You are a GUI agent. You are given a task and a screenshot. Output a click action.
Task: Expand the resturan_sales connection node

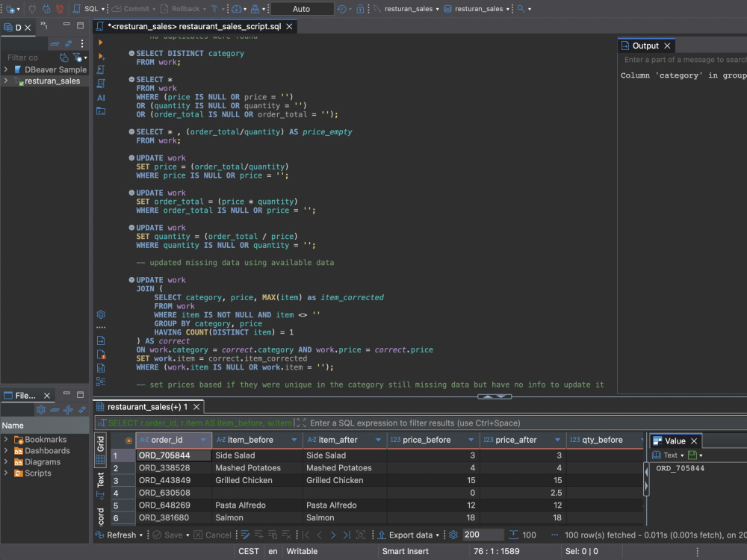pos(6,81)
